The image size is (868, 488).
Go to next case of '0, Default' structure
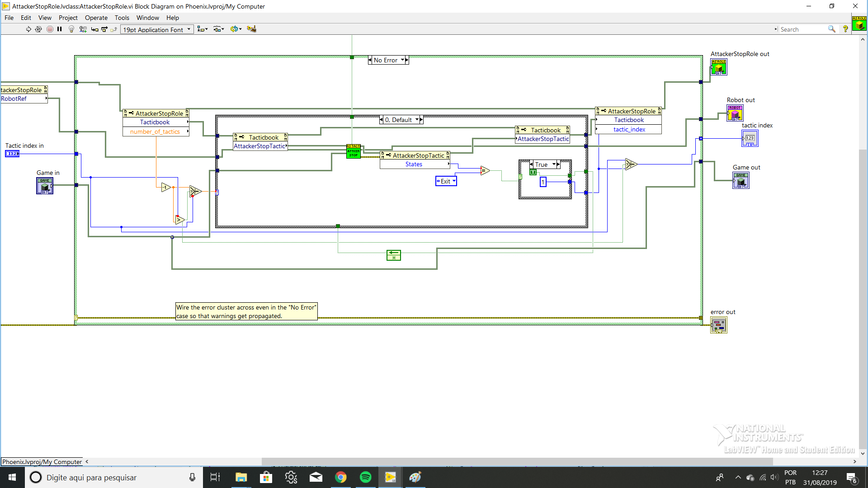point(421,120)
